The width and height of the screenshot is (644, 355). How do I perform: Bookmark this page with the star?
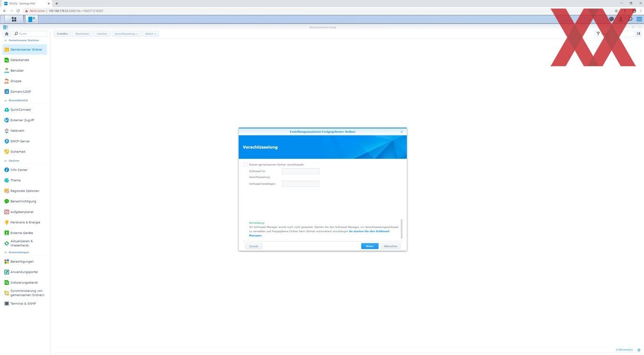pyautogui.click(x=616, y=10)
